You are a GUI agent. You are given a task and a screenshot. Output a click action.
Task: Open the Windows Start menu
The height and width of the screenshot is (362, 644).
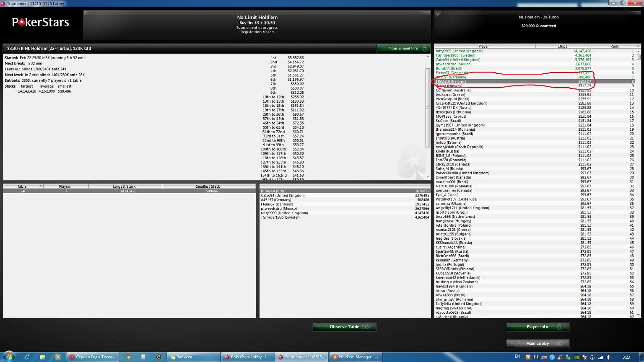[8, 357]
